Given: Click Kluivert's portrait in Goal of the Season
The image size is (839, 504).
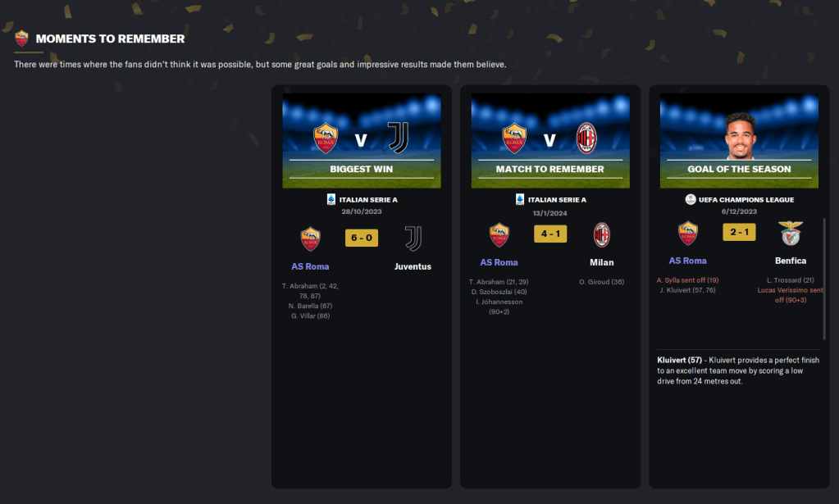Looking at the screenshot, I should point(740,136).
